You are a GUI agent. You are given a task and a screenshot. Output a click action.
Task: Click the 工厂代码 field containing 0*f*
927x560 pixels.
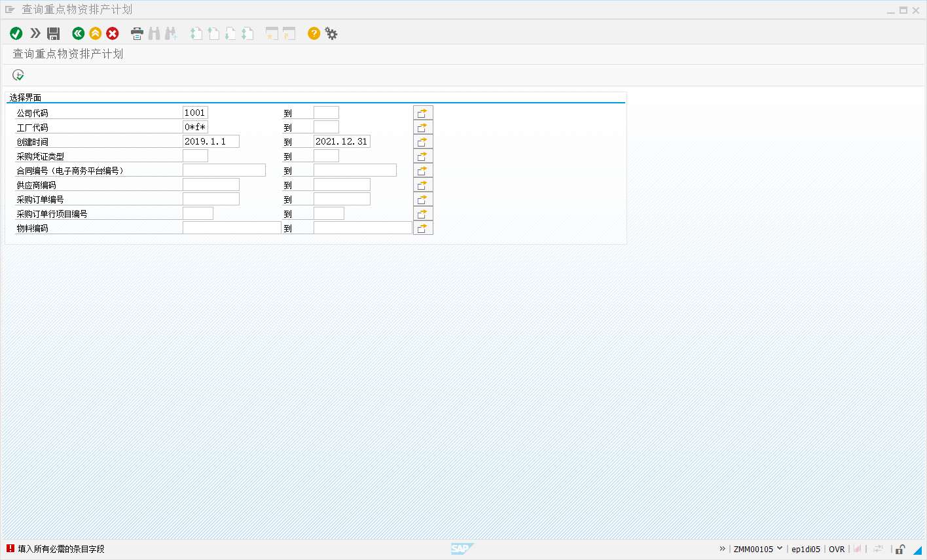coord(195,128)
